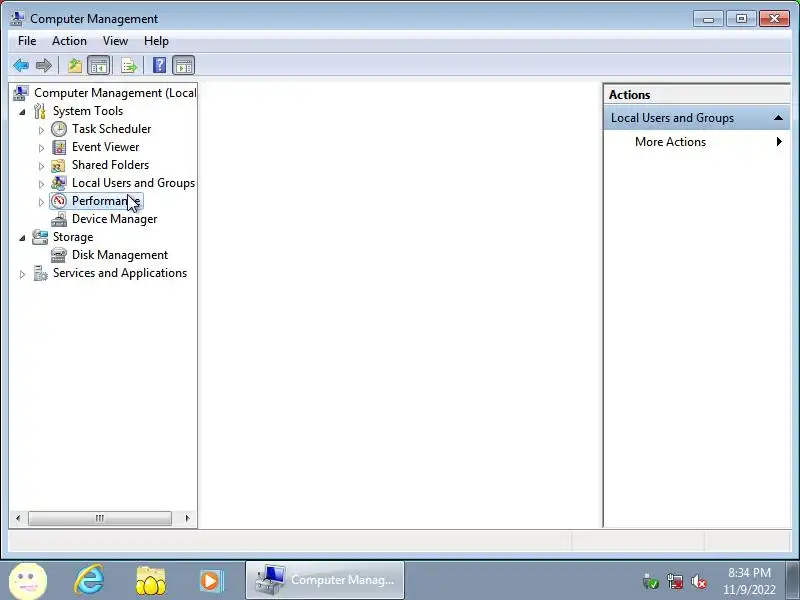800x600 pixels.
Task: Click the Up one level toolbar icon
Action: [x=75, y=65]
